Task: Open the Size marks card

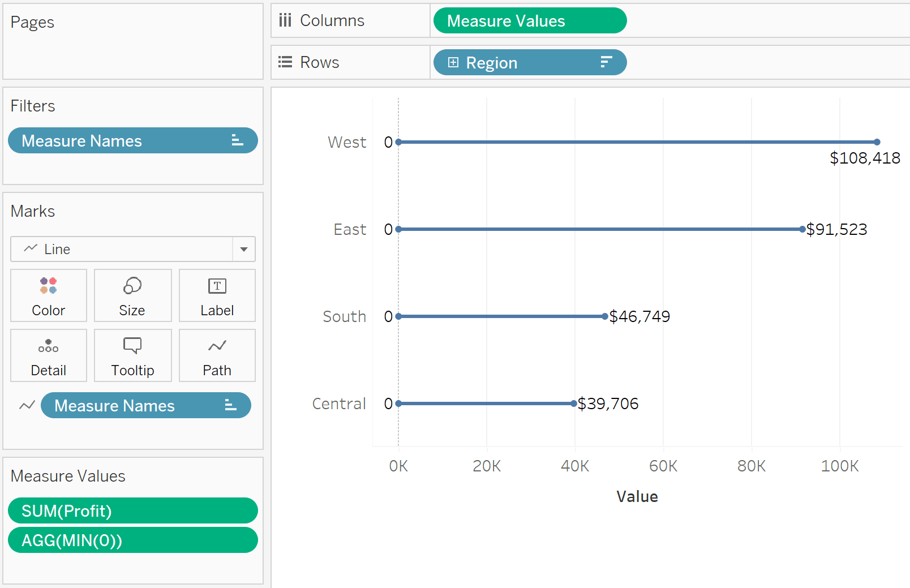Action: pos(132,295)
